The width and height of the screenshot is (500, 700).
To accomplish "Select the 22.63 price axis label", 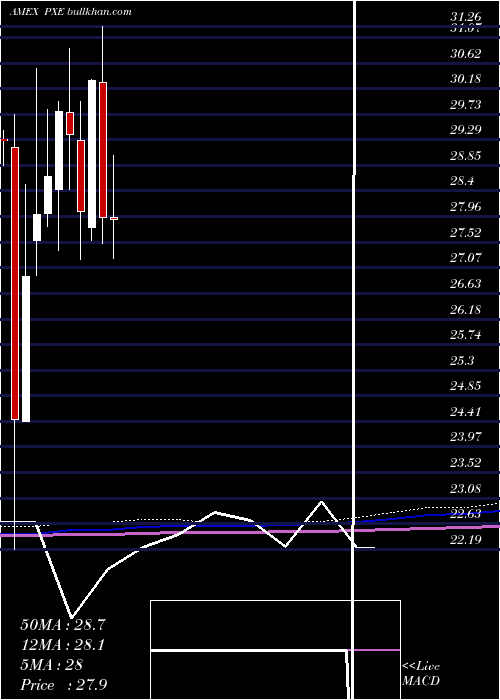I will click(466, 514).
